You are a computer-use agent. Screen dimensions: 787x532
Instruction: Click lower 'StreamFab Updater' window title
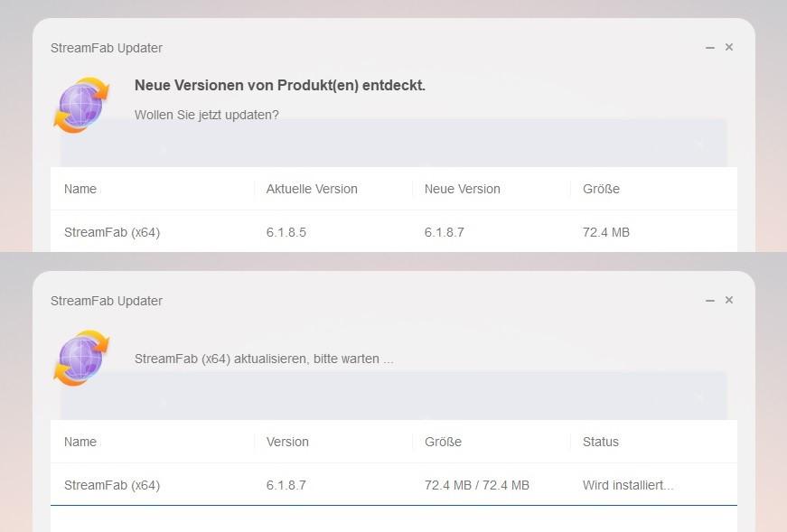107,301
